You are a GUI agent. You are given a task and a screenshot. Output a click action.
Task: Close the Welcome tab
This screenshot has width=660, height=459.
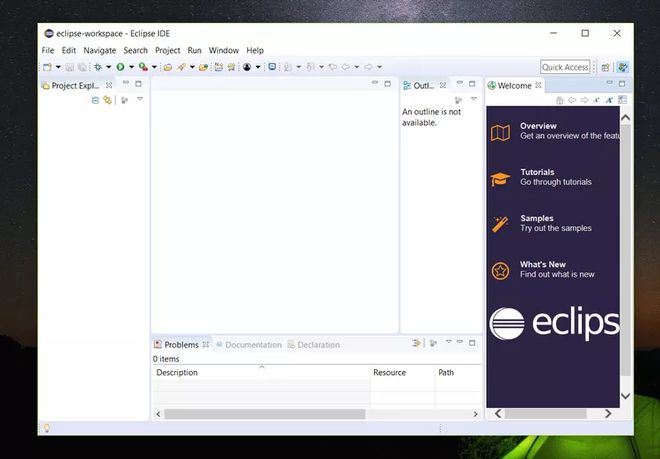pos(538,85)
